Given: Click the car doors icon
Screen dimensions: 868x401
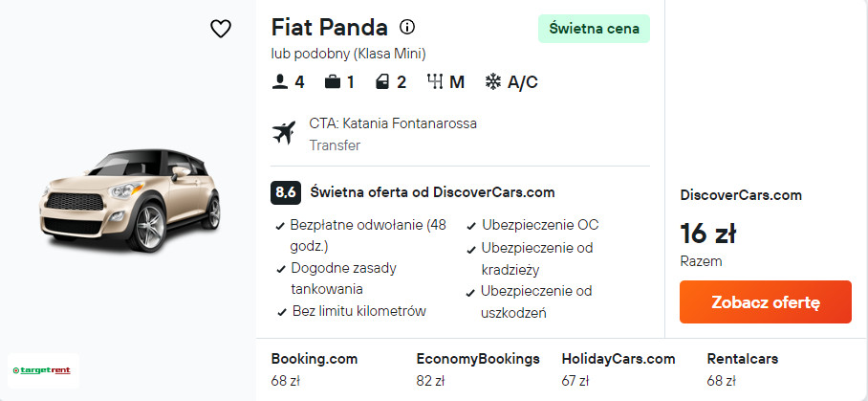Looking at the screenshot, I should [382, 82].
